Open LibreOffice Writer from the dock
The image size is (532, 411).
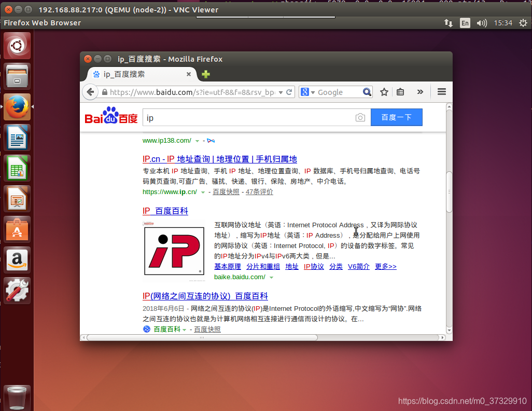(x=17, y=138)
